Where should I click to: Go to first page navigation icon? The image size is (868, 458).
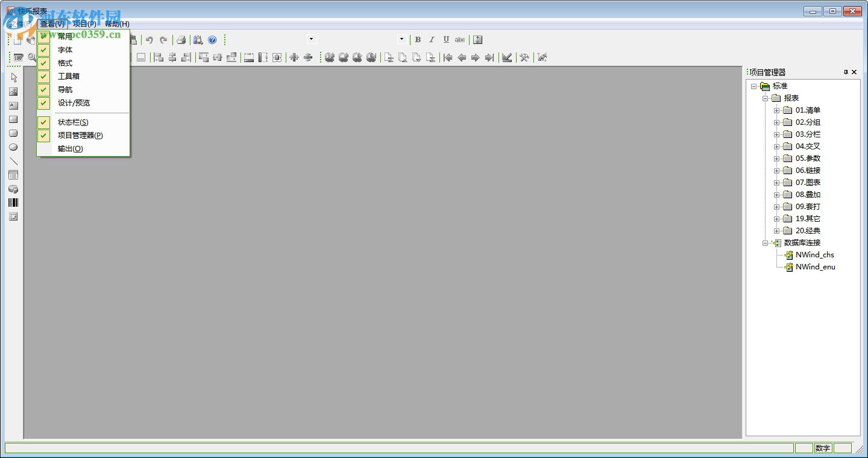(x=448, y=57)
